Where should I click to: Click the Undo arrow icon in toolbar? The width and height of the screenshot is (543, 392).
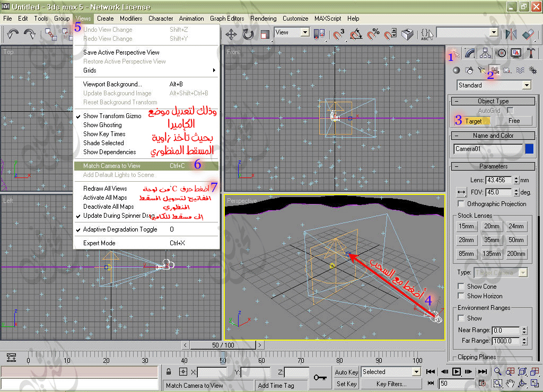13,34
